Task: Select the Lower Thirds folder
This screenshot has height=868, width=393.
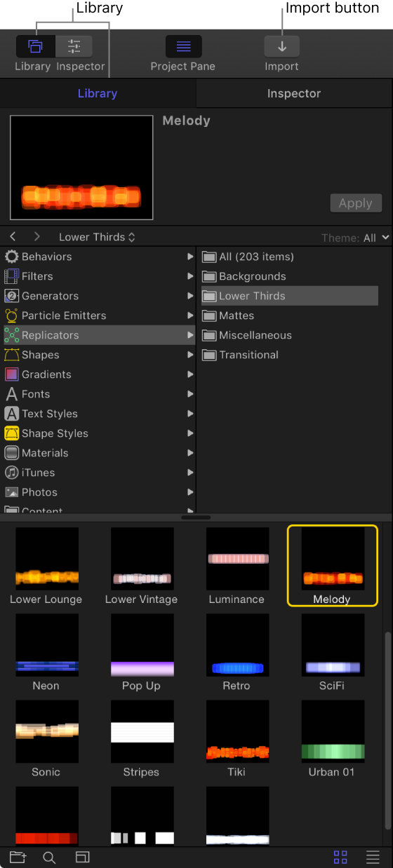Action: pyautogui.click(x=290, y=296)
